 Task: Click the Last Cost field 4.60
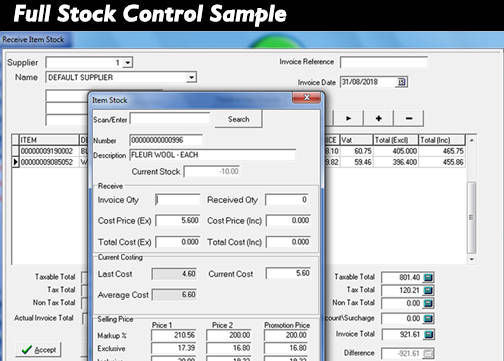(174, 274)
